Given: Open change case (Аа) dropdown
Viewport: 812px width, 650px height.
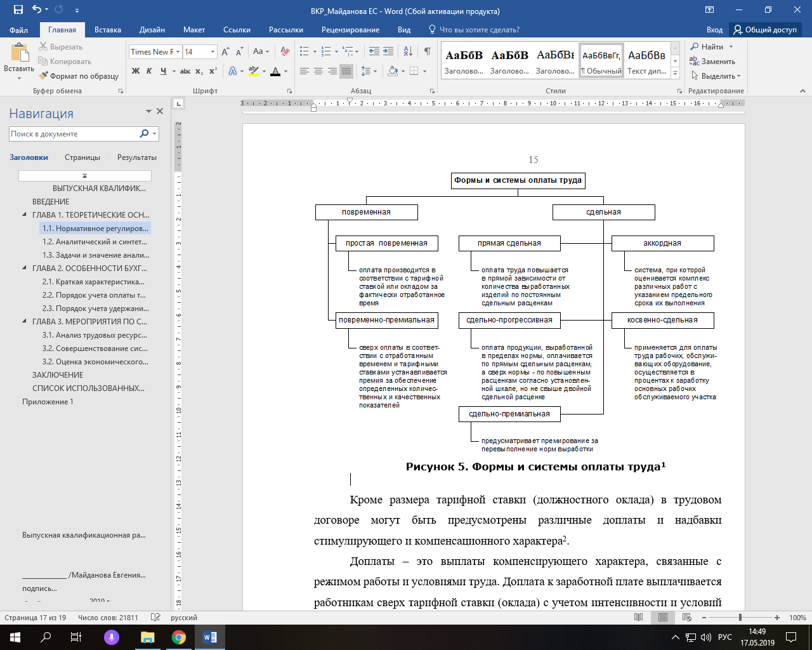Looking at the screenshot, I should point(261,52).
